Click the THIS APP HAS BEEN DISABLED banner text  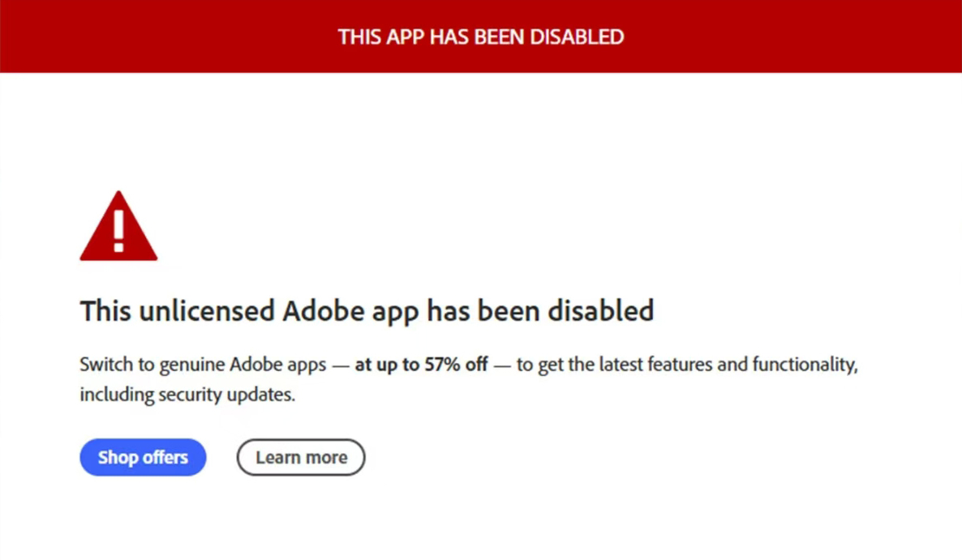[x=481, y=36]
